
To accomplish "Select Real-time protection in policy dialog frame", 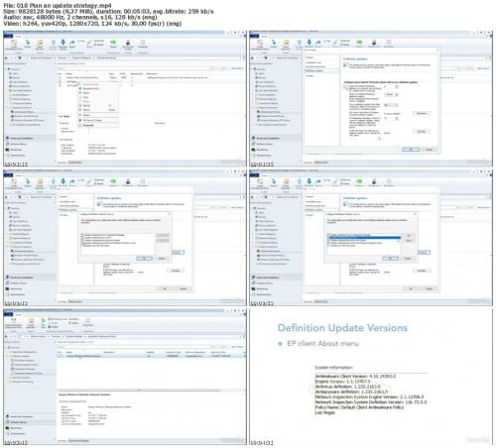I will pos(314,66).
